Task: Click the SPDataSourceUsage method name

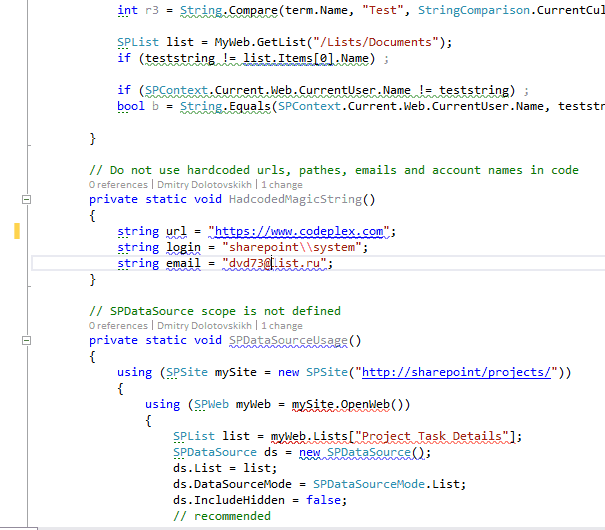Action: 288,341
